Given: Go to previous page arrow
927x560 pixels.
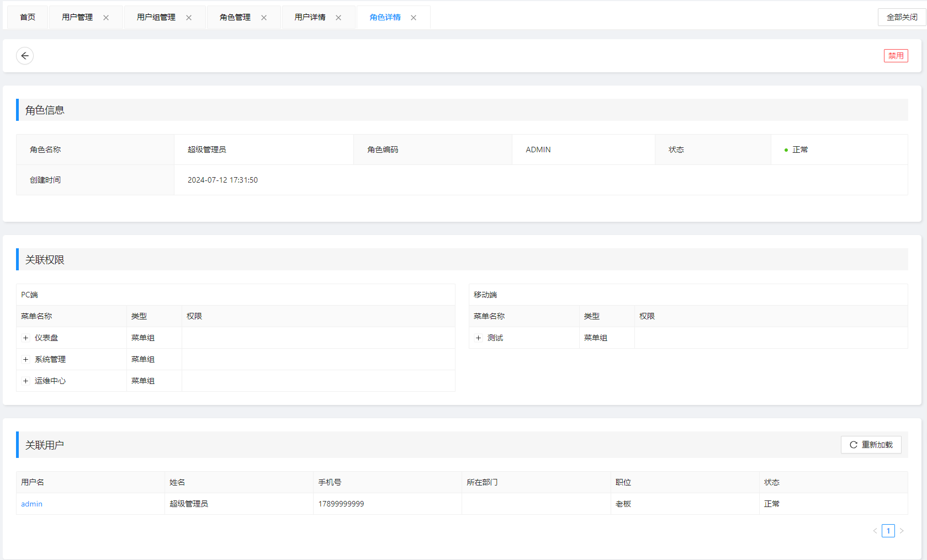Looking at the screenshot, I should pyautogui.click(x=875, y=531).
